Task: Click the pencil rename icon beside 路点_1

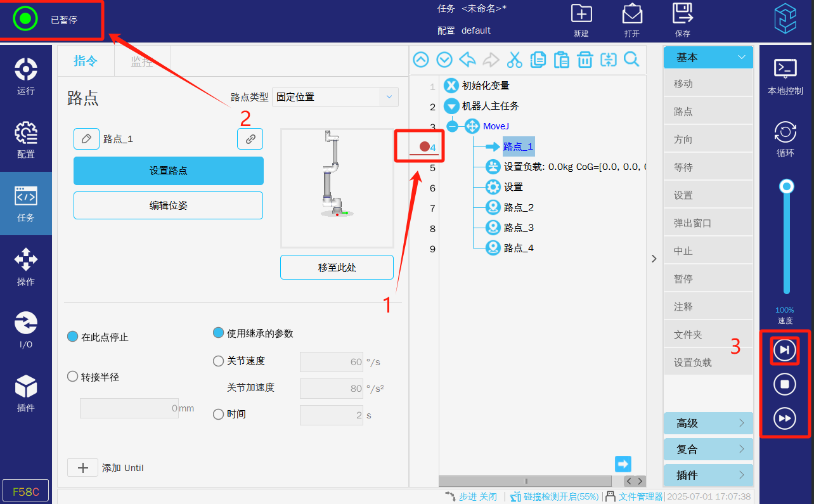Action: (86, 139)
